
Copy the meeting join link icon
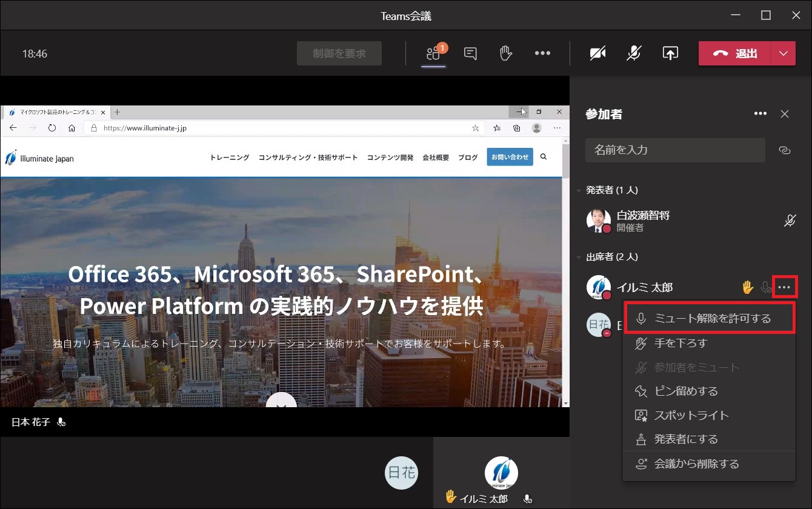click(x=785, y=150)
